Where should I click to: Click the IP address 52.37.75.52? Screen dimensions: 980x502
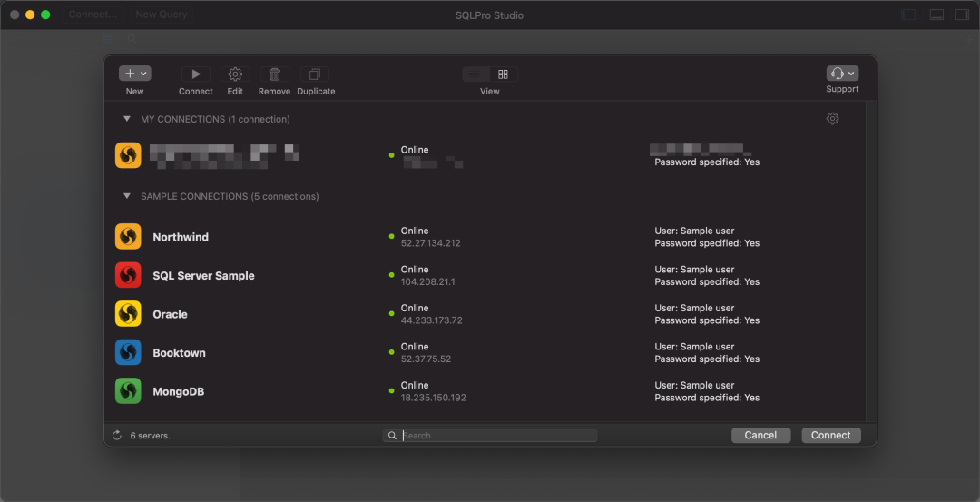[x=426, y=359]
